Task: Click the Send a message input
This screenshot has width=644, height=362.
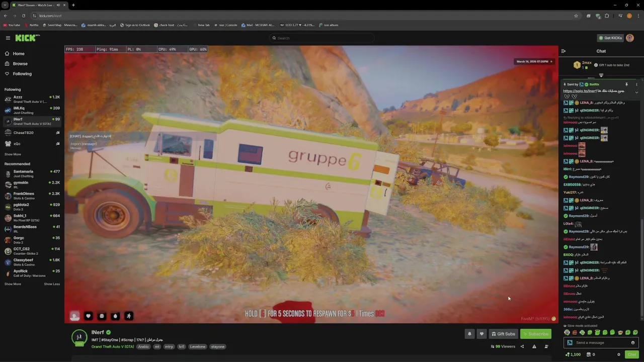Action: point(601,343)
